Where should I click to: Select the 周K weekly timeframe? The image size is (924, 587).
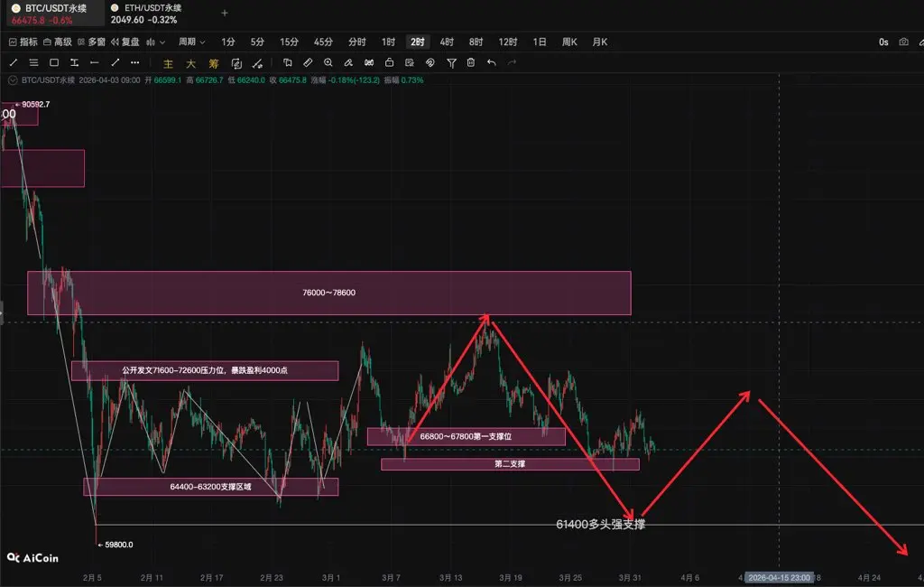(569, 42)
